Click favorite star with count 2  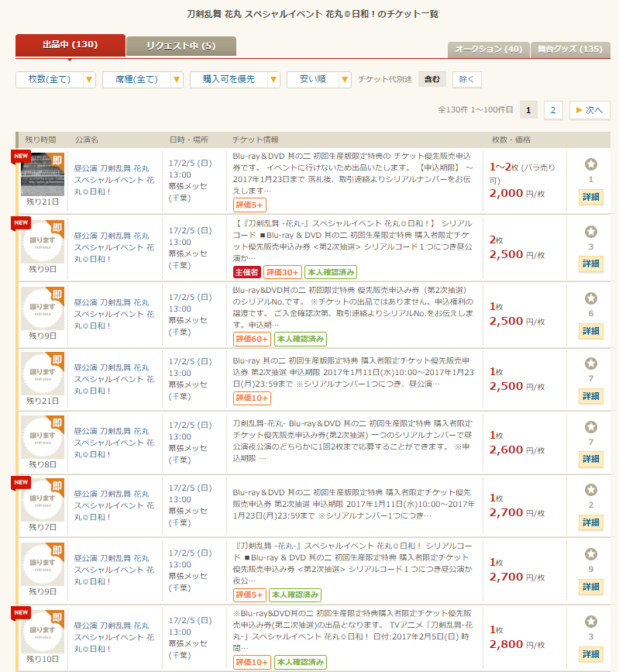(591, 490)
